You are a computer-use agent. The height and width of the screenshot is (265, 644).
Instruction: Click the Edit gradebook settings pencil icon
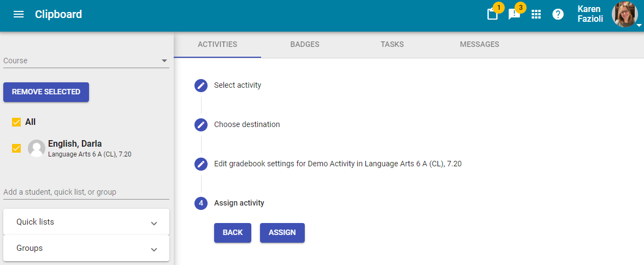(201, 164)
